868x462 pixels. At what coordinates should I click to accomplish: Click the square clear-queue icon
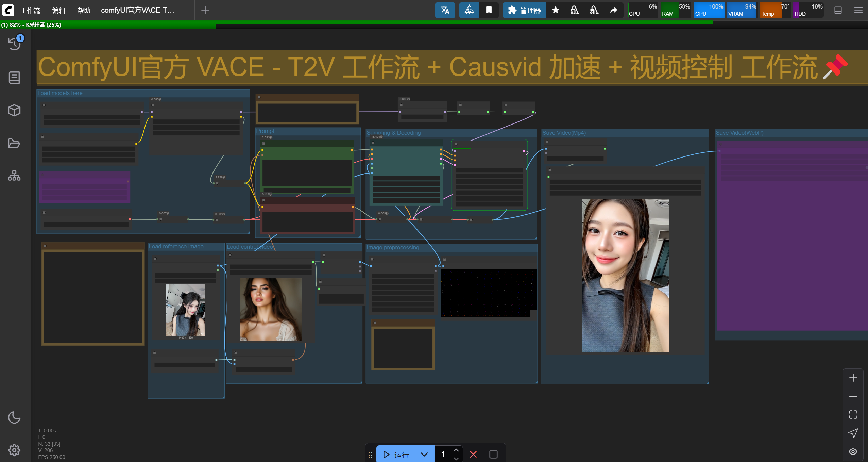click(493, 454)
